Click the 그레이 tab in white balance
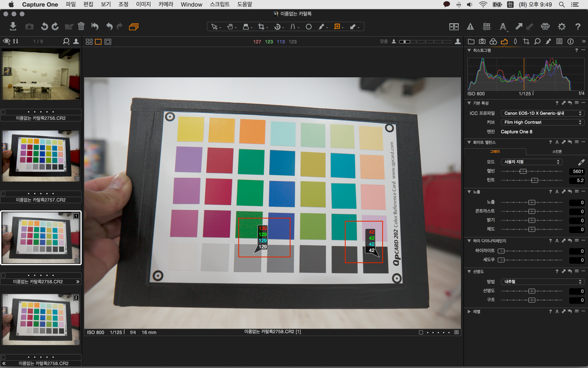The image size is (588, 368). coord(495,151)
